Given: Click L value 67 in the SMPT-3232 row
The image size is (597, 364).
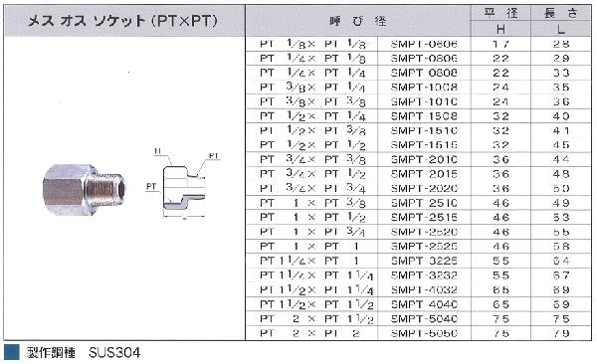Looking at the screenshot, I should (561, 275).
